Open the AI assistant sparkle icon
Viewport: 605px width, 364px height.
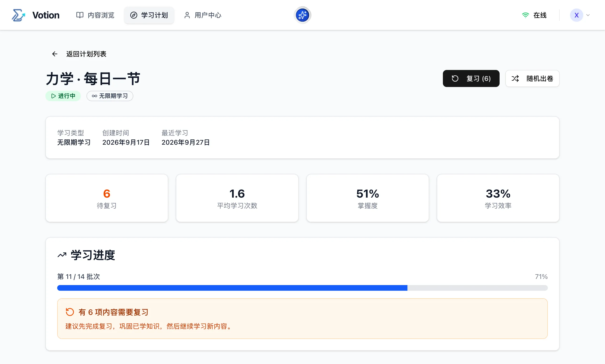[x=302, y=15]
